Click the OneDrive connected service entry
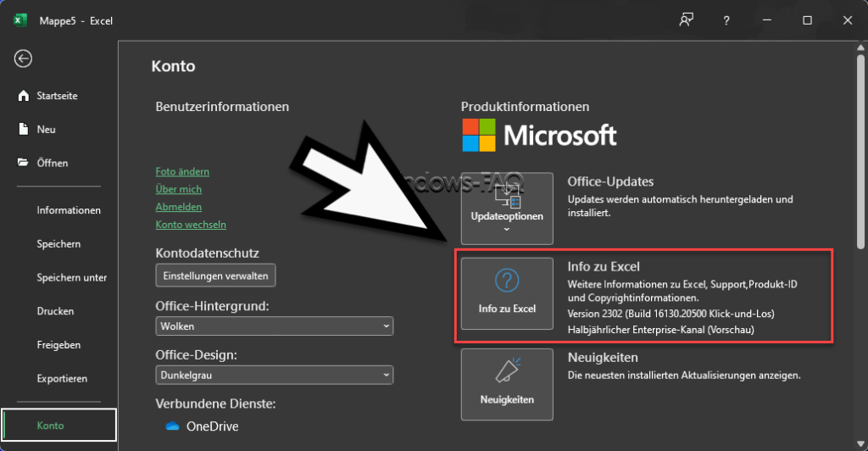This screenshot has height=451, width=868. pyautogui.click(x=202, y=426)
